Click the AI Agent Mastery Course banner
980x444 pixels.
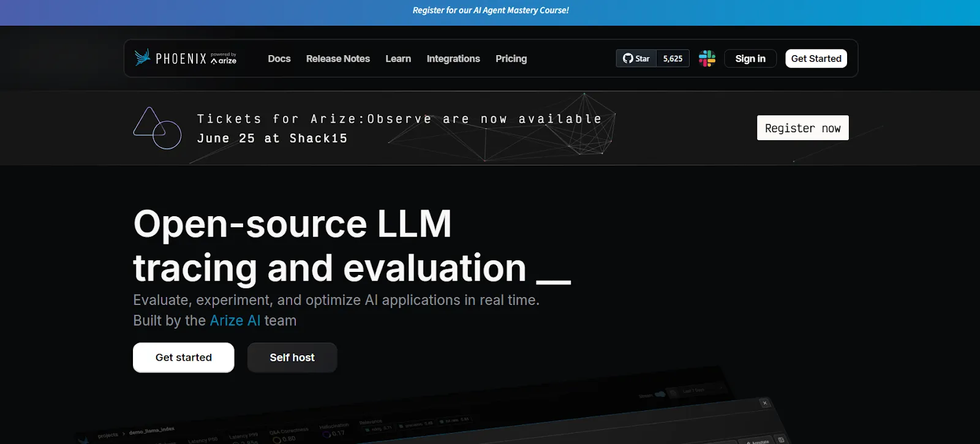point(490,10)
